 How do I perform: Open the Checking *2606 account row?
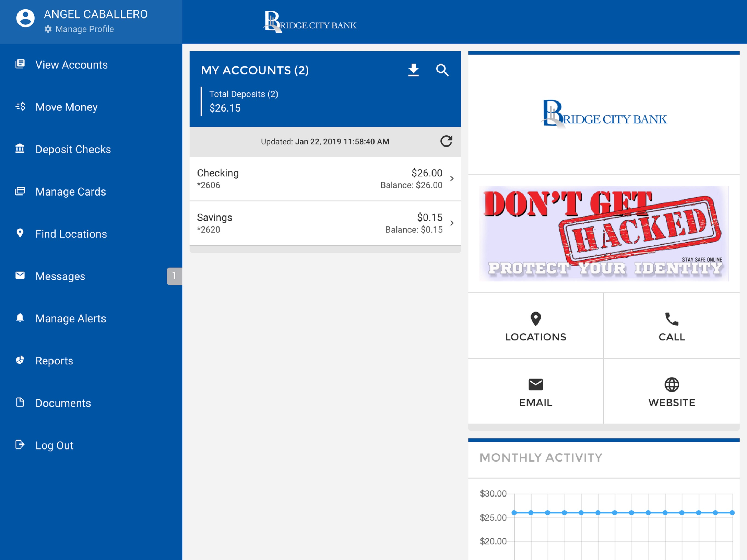tap(325, 179)
